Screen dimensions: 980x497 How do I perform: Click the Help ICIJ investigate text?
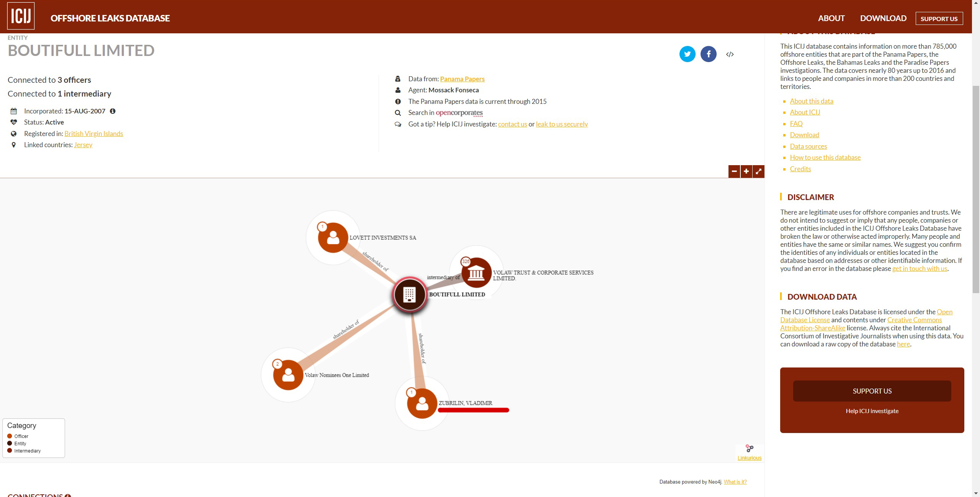[872, 411]
